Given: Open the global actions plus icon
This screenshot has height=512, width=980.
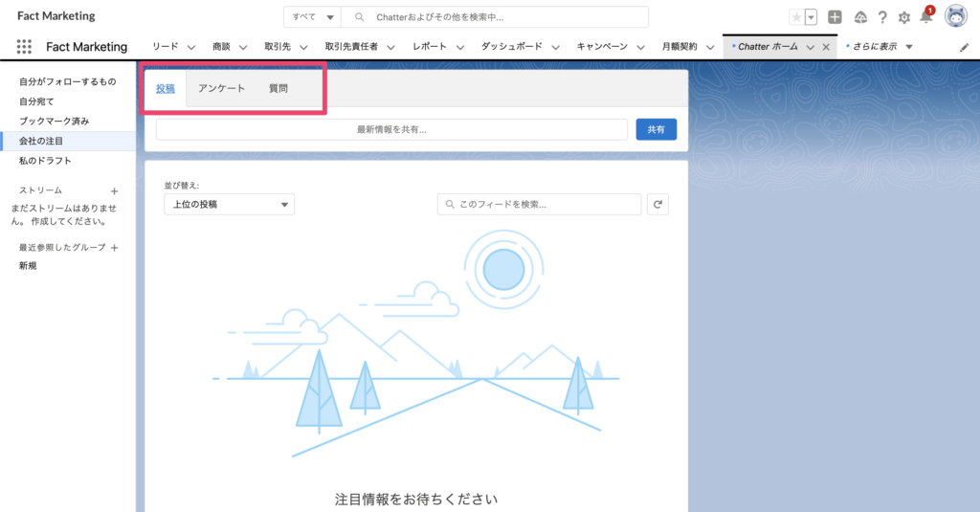Looking at the screenshot, I should (835, 17).
